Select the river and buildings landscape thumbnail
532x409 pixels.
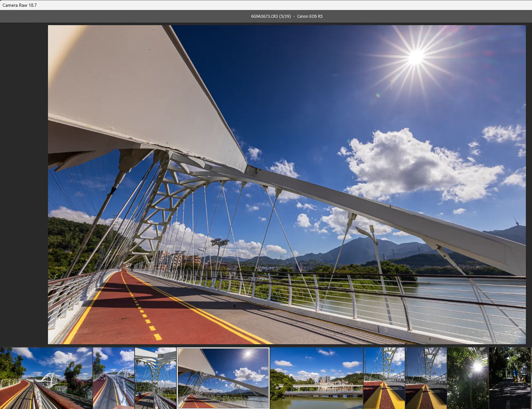click(317, 378)
